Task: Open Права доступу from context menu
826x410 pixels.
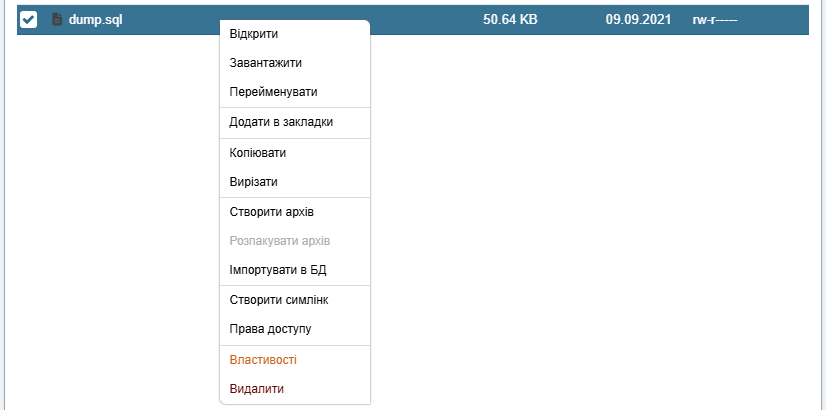Action: pyautogui.click(x=270, y=329)
